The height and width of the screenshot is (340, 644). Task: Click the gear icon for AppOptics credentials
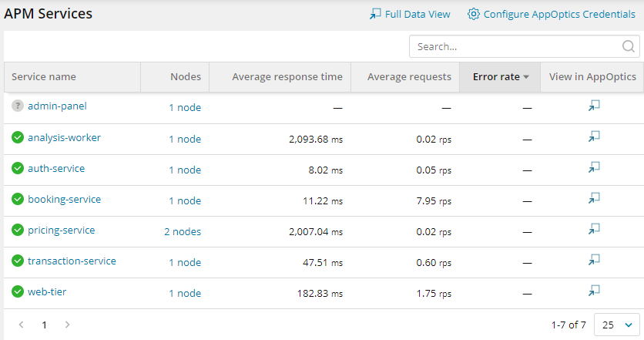(473, 14)
